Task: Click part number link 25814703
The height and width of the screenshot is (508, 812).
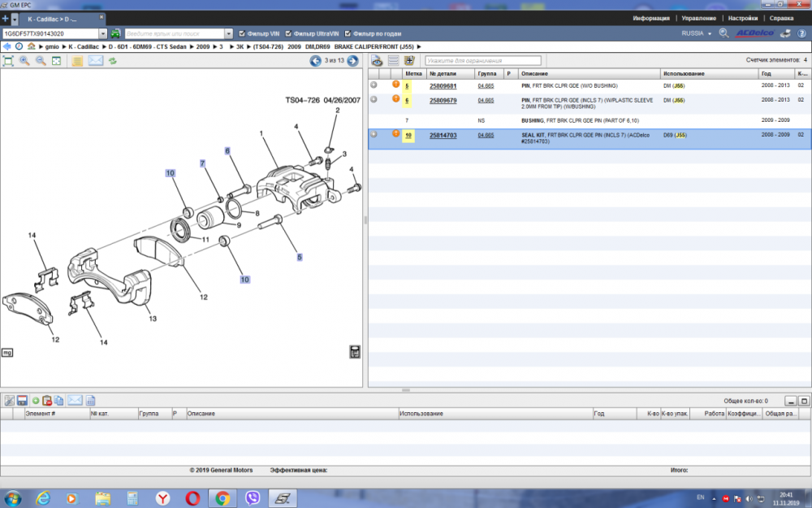Action: [x=443, y=135]
